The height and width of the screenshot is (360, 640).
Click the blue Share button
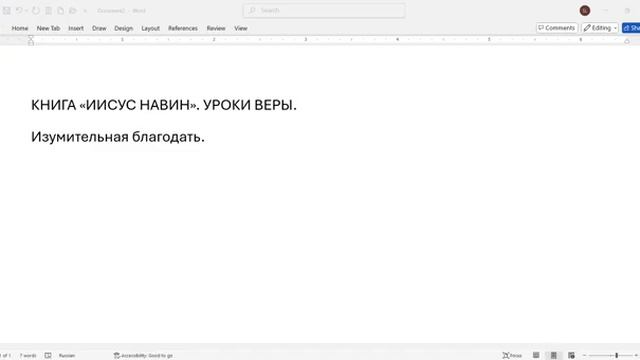631,28
